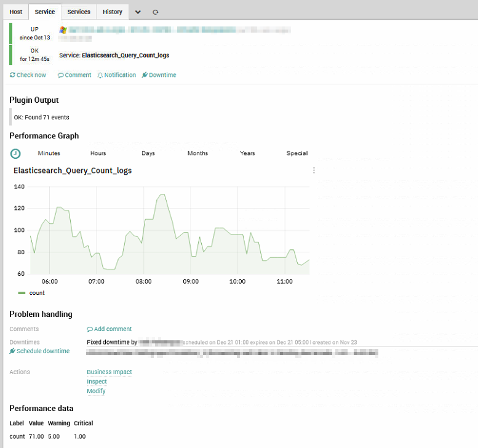The height and width of the screenshot is (448, 478).
Task: Click the Downtimes label
Action: tap(25, 342)
